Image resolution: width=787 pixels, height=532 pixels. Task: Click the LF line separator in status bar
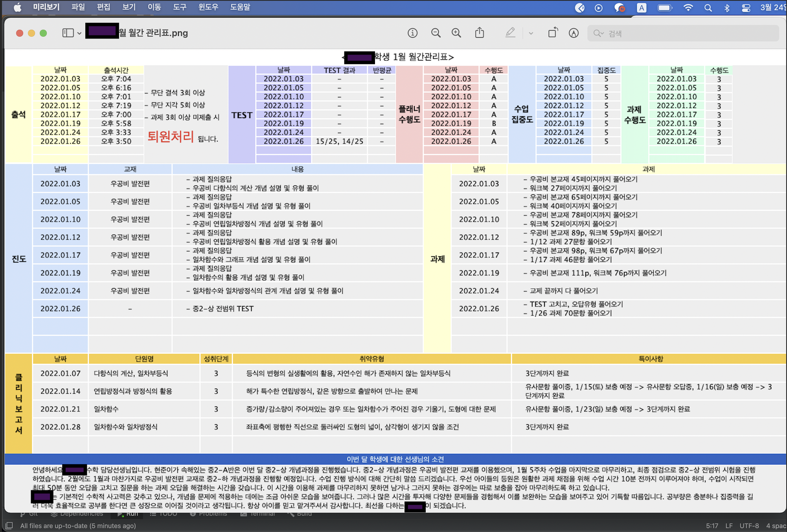(x=729, y=526)
